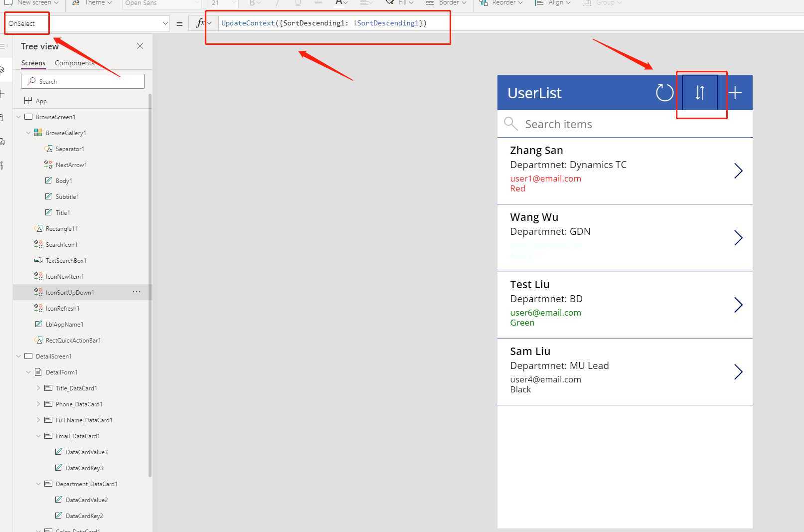
Task: Collapse the Department_DataCard1 node
Action: coord(38,484)
